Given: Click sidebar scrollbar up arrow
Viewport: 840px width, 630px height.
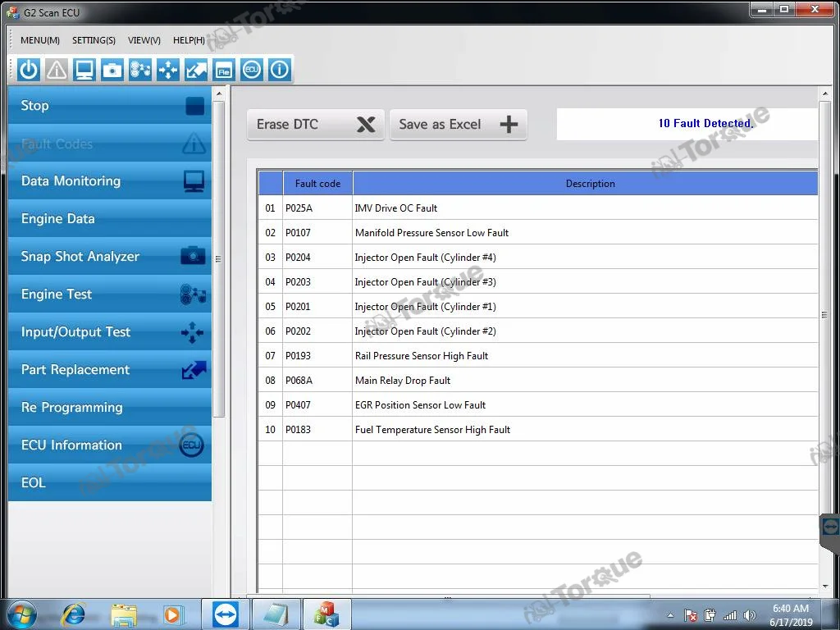Looking at the screenshot, I should click(x=218, y=94).
